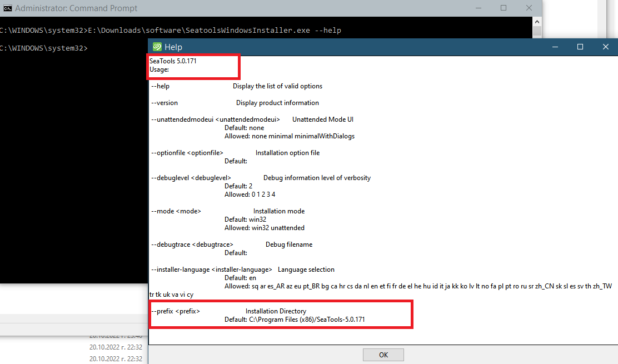This screenshot has height=364, width=618.
Task: Click the Help dialog title text
Action: [x=173, y=47]
